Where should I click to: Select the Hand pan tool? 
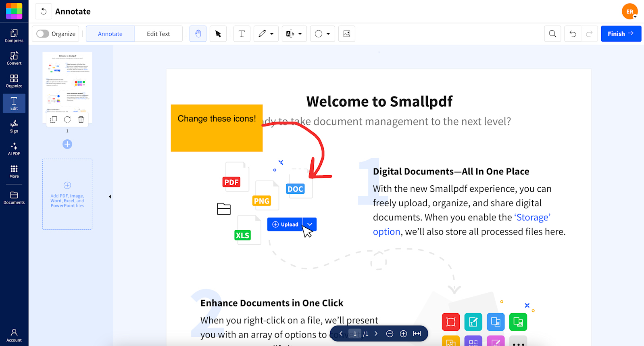click(198, 34)
